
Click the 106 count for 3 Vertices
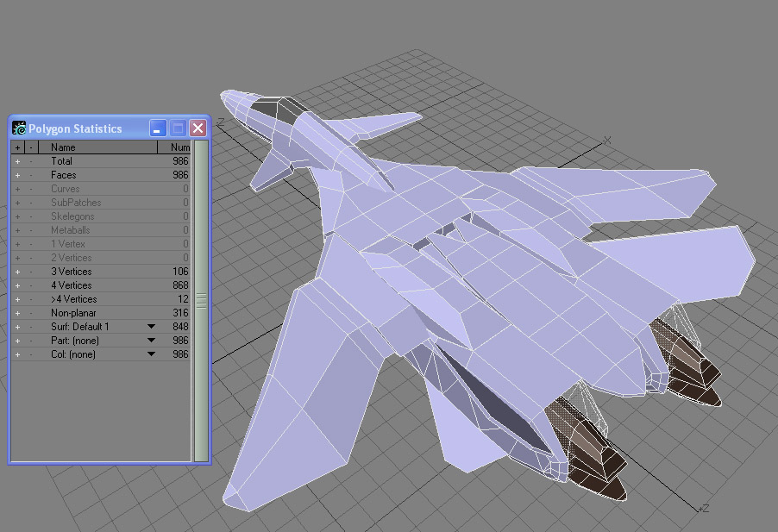click(180, 272)
